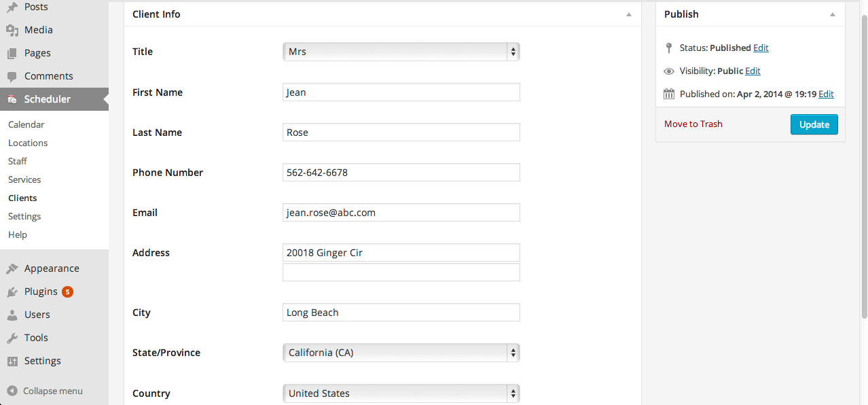Click the Update button
868x405 pixels.
[x=814, y=124]
